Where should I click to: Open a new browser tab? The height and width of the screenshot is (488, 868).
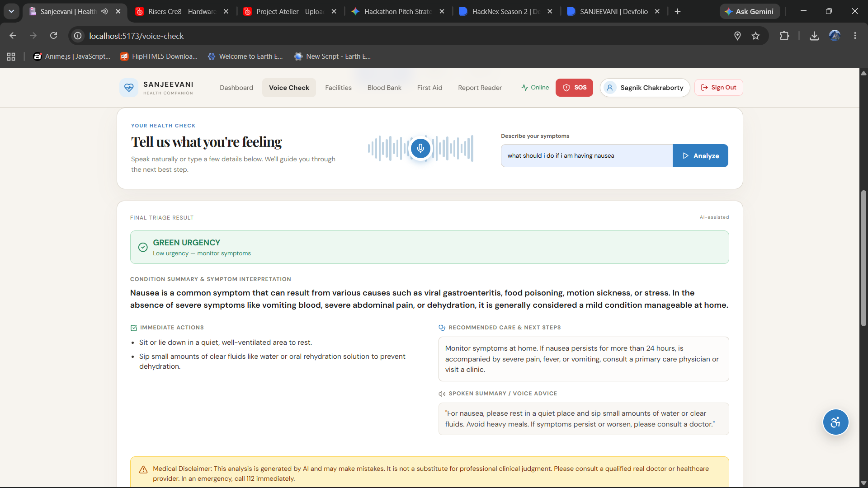tap(678, 11)
